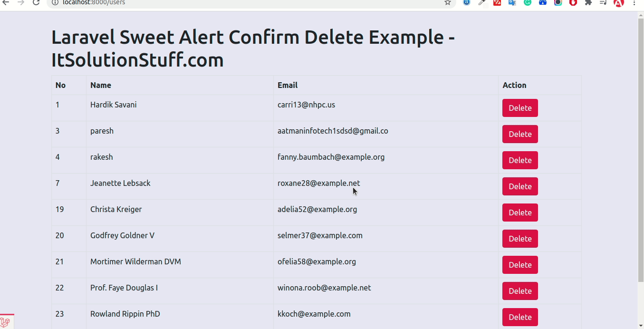Click Delete for Christa Kreiger
The width and height of the screenshot is (644, 329).
tap(520, 213)
